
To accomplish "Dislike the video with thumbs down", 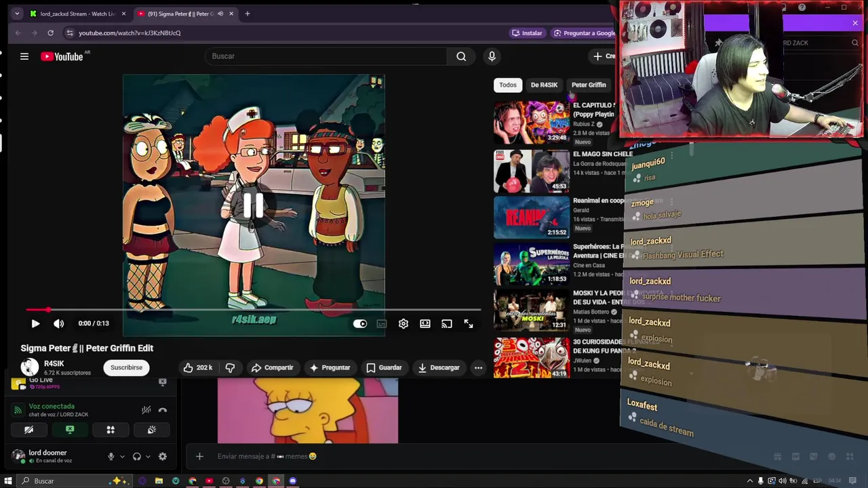I will tap(230, 367).
